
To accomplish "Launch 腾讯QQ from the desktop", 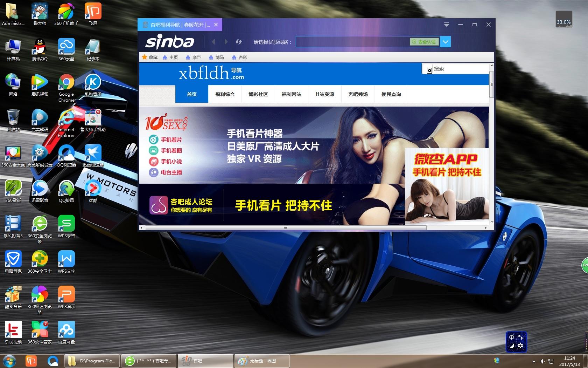I will [40, 49].
